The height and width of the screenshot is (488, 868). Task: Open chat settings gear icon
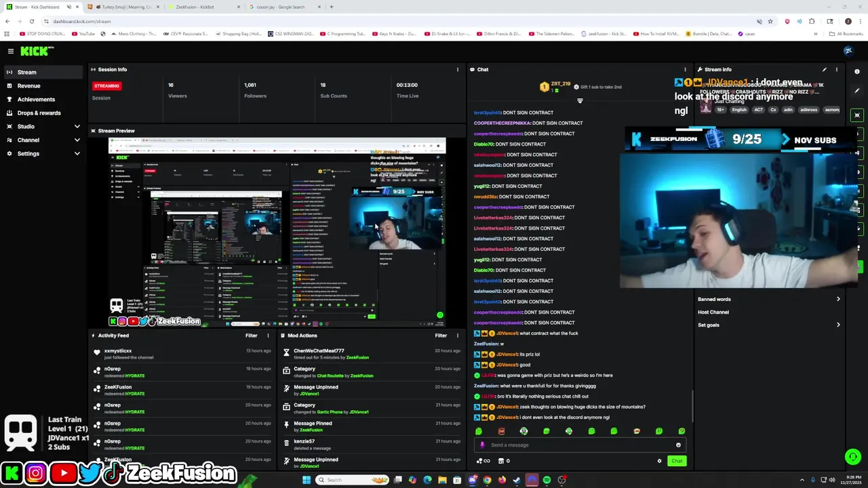(659, 461)
